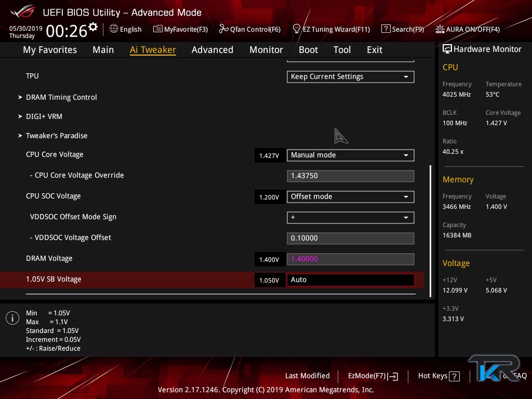Click the 1.050V SB voltage readout
This screenshot has height=399, width=532.
pos(270,280)
